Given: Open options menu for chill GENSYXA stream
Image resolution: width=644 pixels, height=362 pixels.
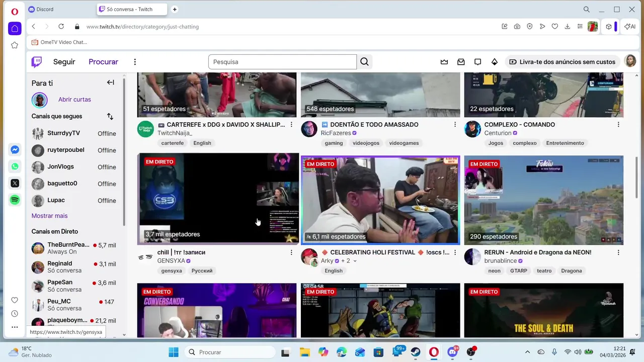Looking at the screenshot, I should [291, 252].
